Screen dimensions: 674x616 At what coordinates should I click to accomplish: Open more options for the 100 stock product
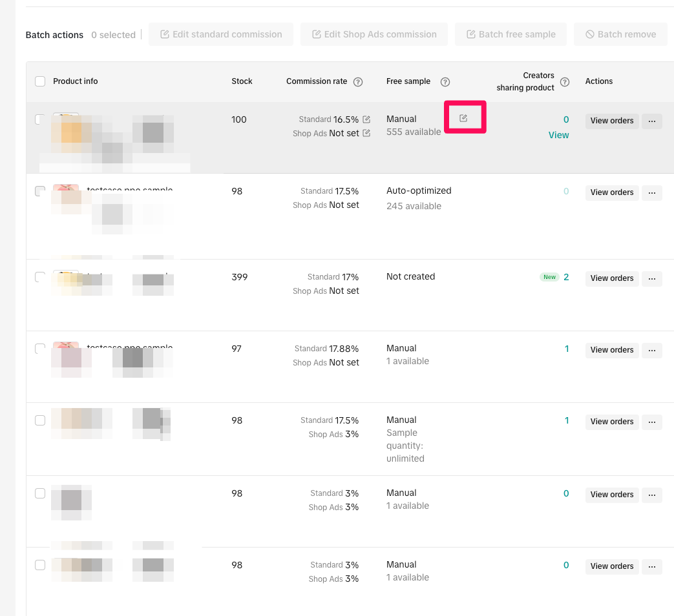pos(651,121)
